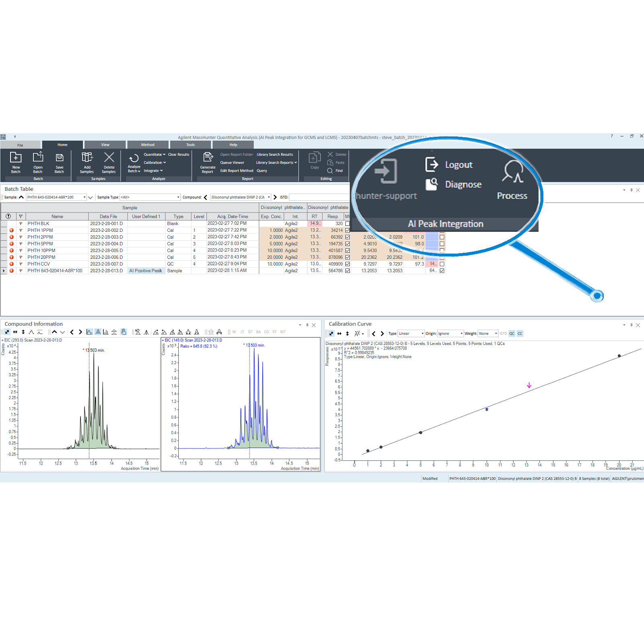The width and height of the screenshot is (644, 644).
Task: Select the previous sample with the up arrow
Action: click(x=21, y=197)
